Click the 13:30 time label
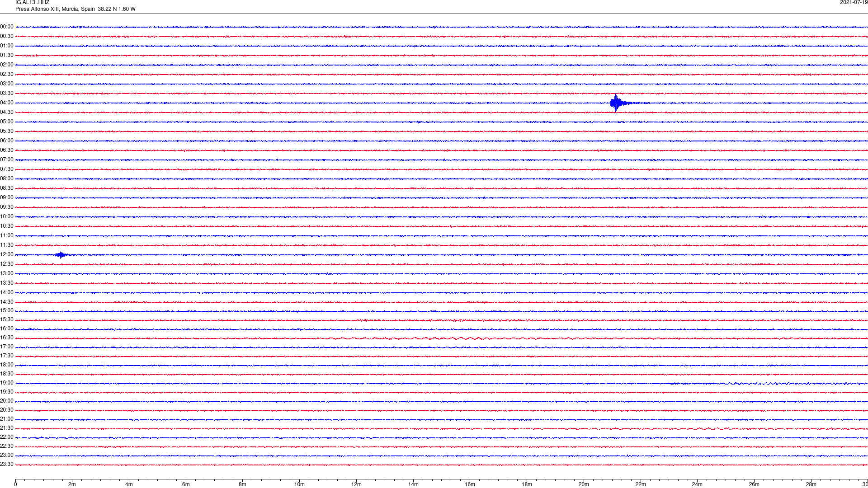The width and height of the screenshot is (868, 488). [7, 283]
